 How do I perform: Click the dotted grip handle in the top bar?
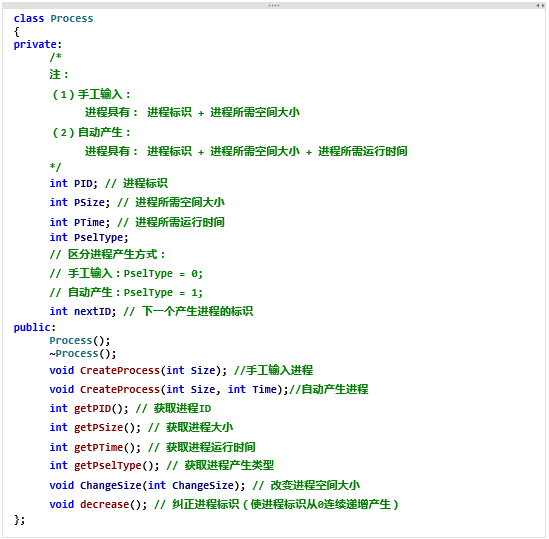274,5
